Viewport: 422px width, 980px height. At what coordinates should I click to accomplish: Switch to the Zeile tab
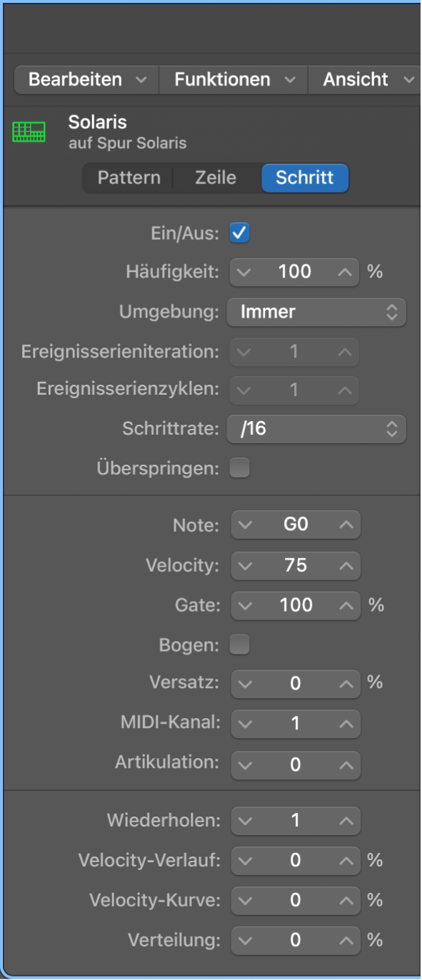(x=215, y=178)
